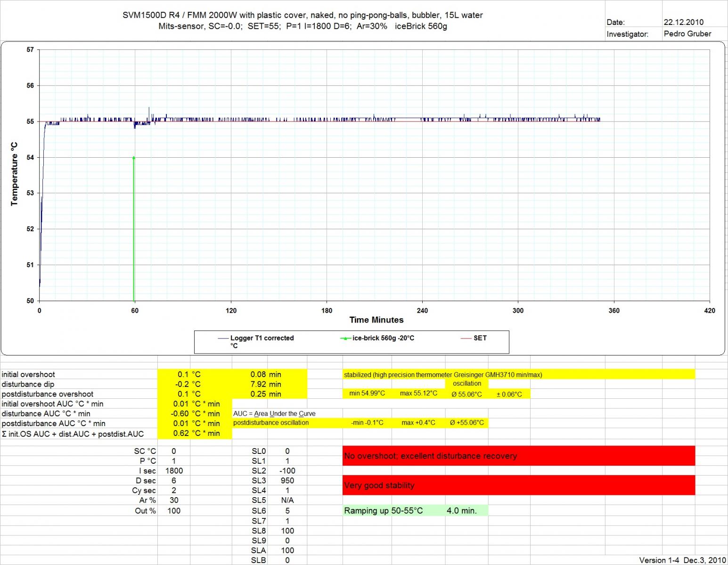
Task: Click the 'max 55.12°C' cell
Action: pyautogui.click(x=418, y=393)
